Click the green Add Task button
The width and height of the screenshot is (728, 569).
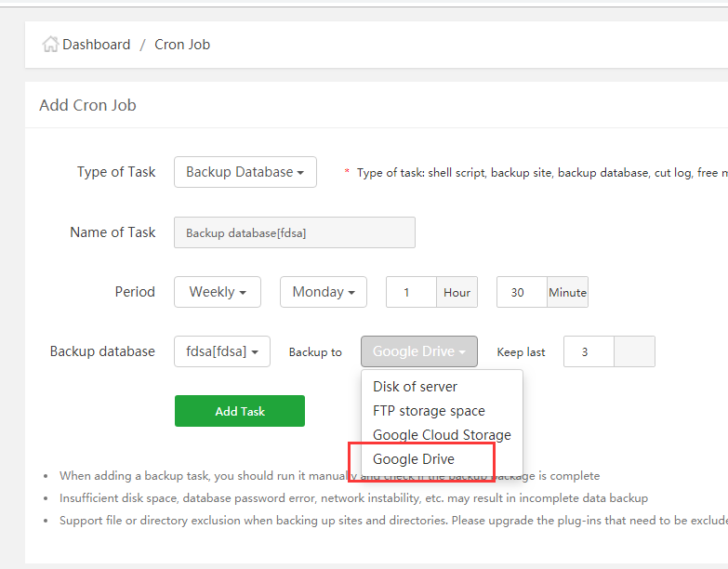(x=240, y=411)
